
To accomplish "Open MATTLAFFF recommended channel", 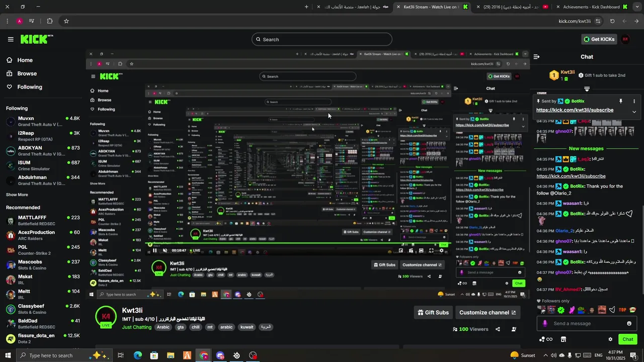I will click(x=43, y=220).
